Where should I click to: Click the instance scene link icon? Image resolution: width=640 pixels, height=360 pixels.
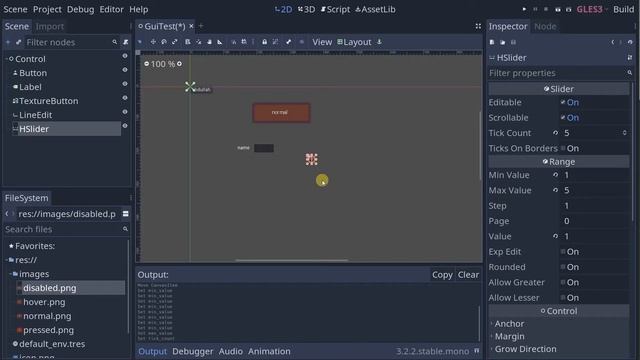18,42
